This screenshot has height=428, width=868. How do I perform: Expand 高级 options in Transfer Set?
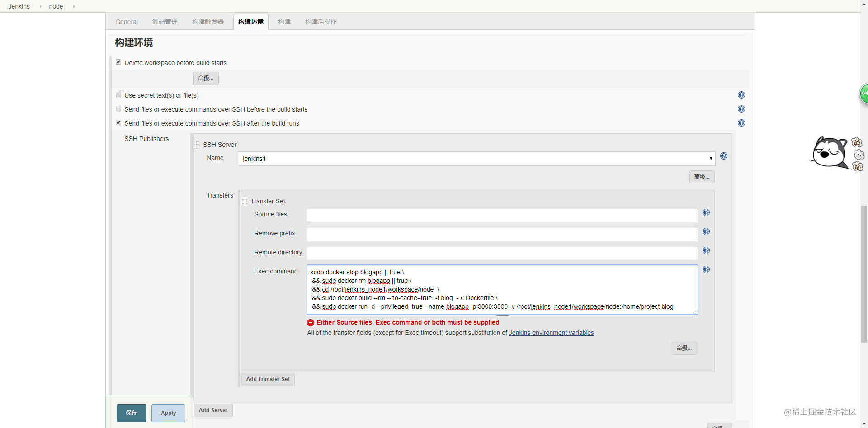(684, 348)
